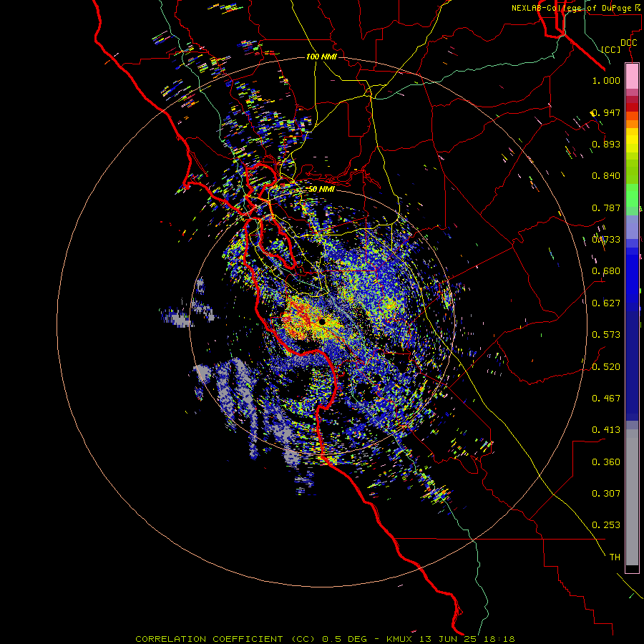Select the 0.573 scale value

click(606, 335)
